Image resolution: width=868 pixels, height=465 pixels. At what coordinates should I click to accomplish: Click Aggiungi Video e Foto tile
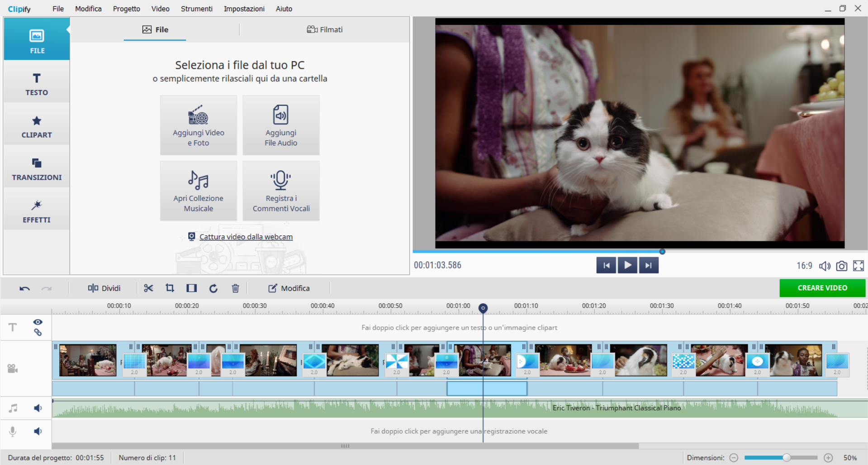[x=199, y=125]
